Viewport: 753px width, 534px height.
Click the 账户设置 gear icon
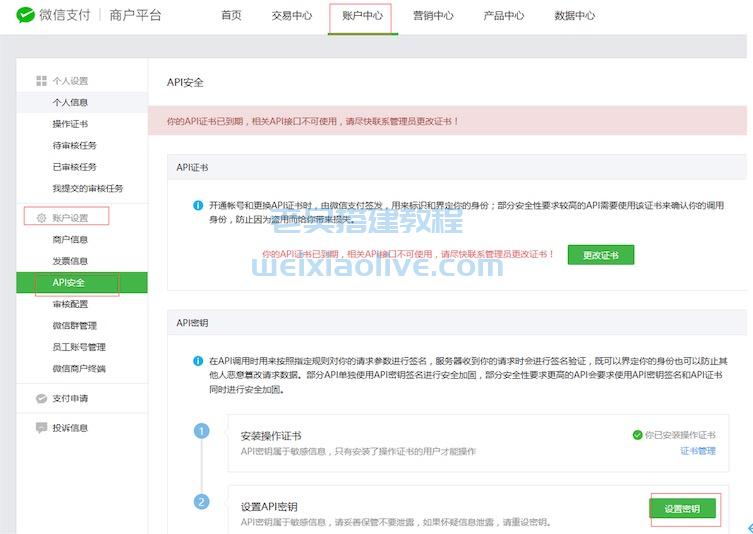point(41,218)
